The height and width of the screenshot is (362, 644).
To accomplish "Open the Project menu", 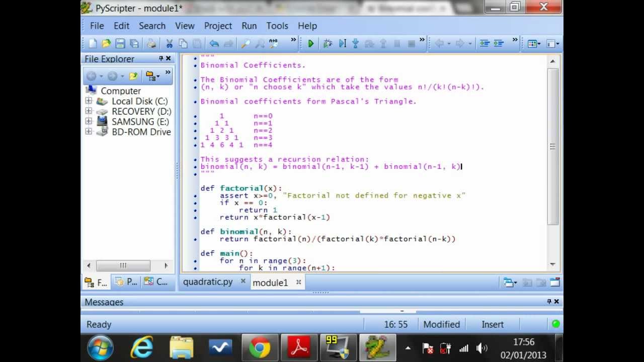I will pyautogui.click(x=218, y=26).
